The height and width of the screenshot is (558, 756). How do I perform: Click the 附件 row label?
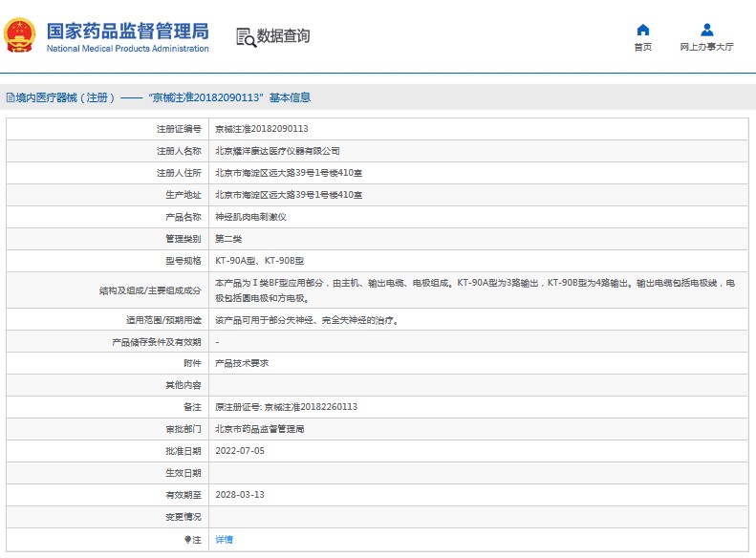(192, 363)
